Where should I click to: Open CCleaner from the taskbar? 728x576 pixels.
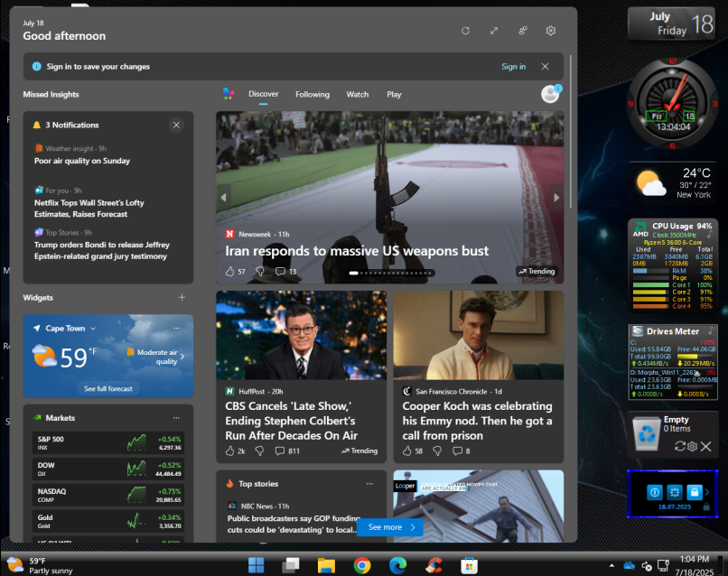(434, 565)
